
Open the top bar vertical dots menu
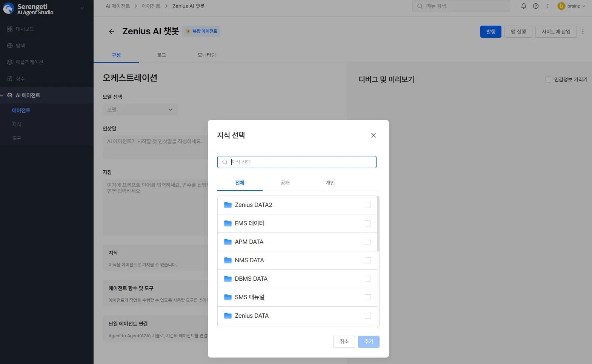tap(548, 6)
